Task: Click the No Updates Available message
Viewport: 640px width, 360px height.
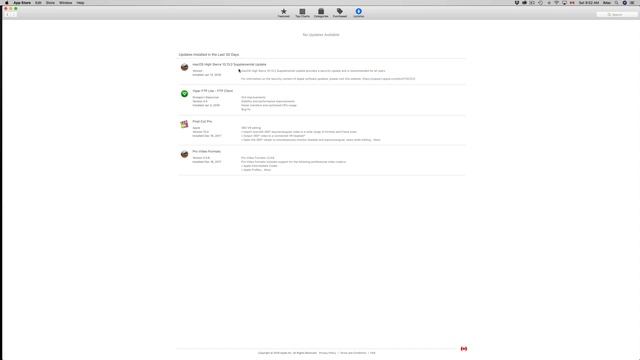Action: (321, 35)
